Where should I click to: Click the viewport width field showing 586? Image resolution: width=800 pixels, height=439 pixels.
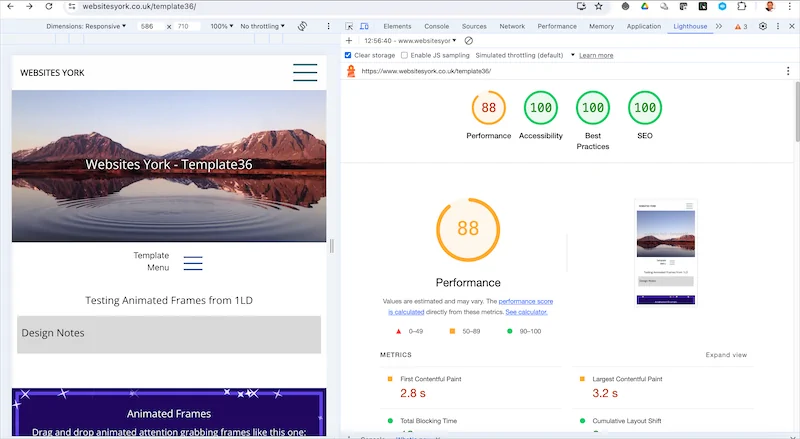pyautogui.click(x=150, y=26)
